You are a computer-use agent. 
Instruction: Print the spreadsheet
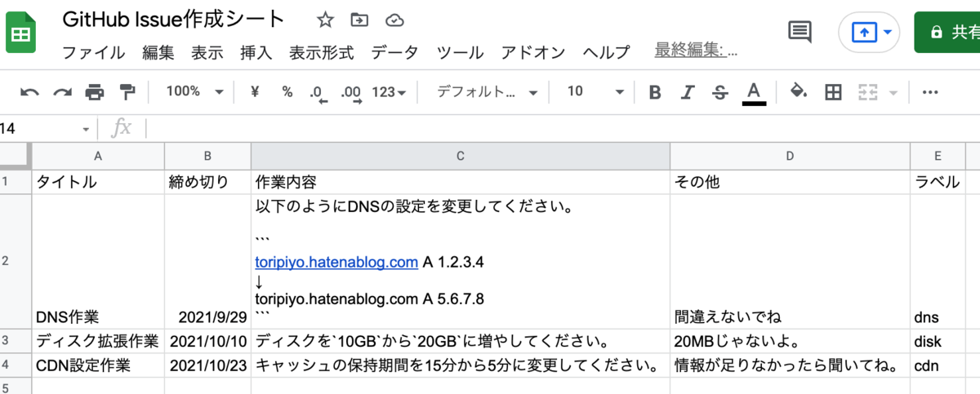pyautogui.click(x=95, y=92)
